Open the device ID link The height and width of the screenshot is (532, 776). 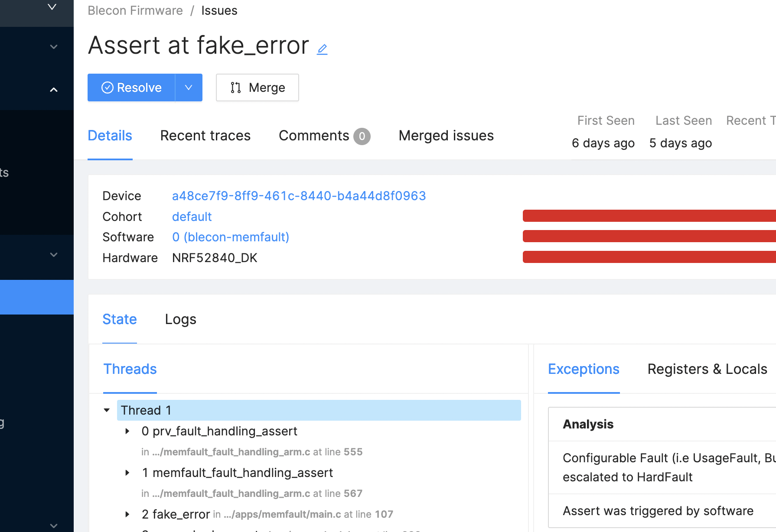click(299, 196)
